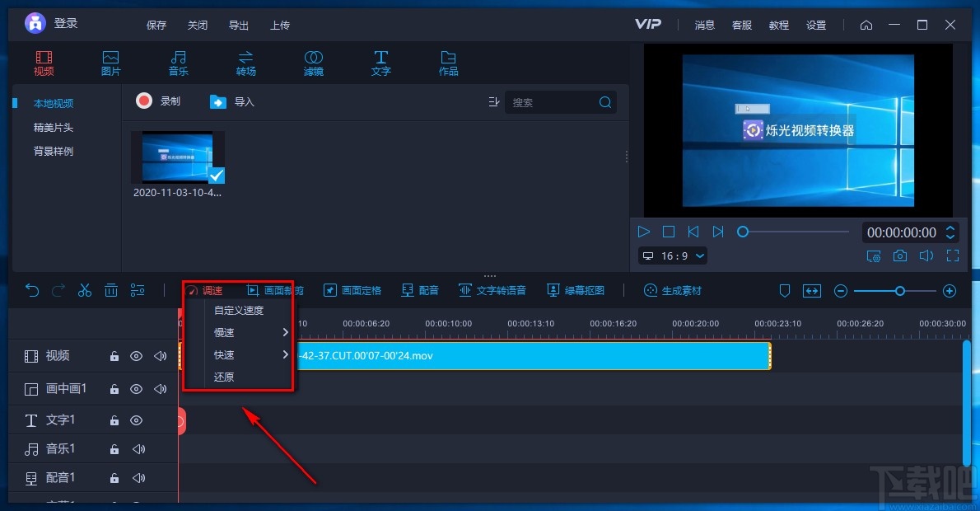
Task: Click 关闭 in the top menu
Action: tap(198, 25)
